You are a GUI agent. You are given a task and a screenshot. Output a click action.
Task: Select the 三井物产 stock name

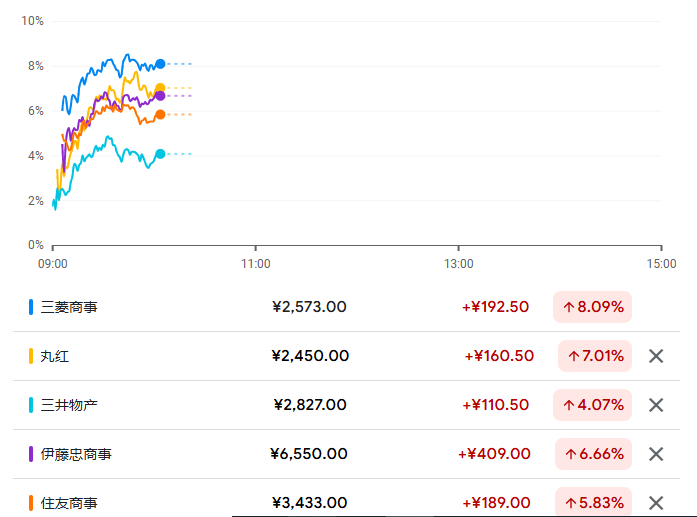click(69, 405)
